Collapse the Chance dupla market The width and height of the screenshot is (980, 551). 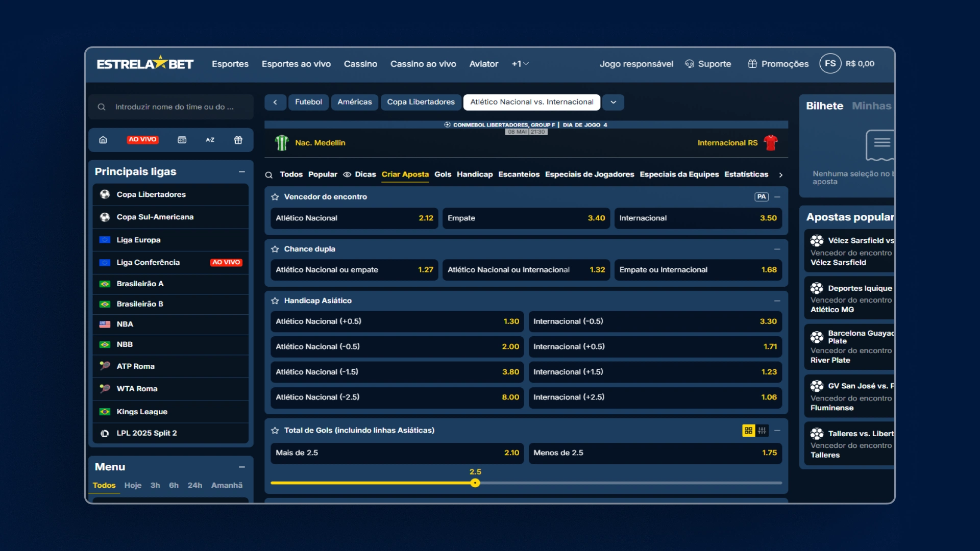pos(777,249)
